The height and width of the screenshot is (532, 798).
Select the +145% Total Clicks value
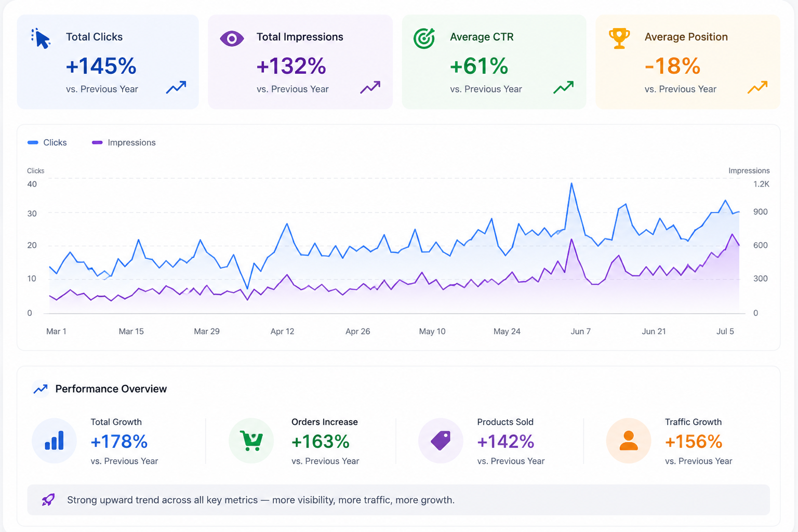(x=101, y=66)
